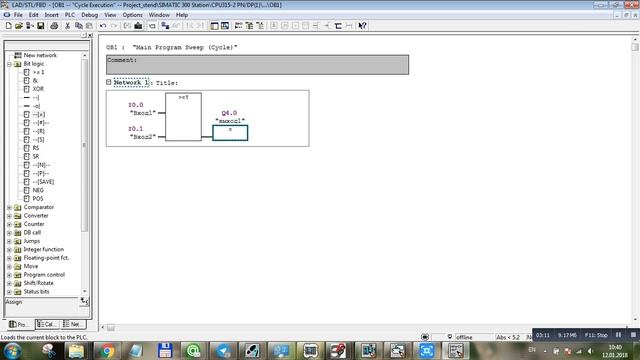This screenshot has height=360, width=640.
Task: Collapse the Bit logic folder
Action: (9, 64)
